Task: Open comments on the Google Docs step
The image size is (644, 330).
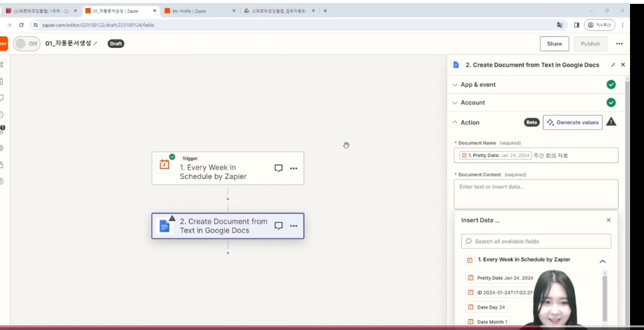Action: (279, 226)
